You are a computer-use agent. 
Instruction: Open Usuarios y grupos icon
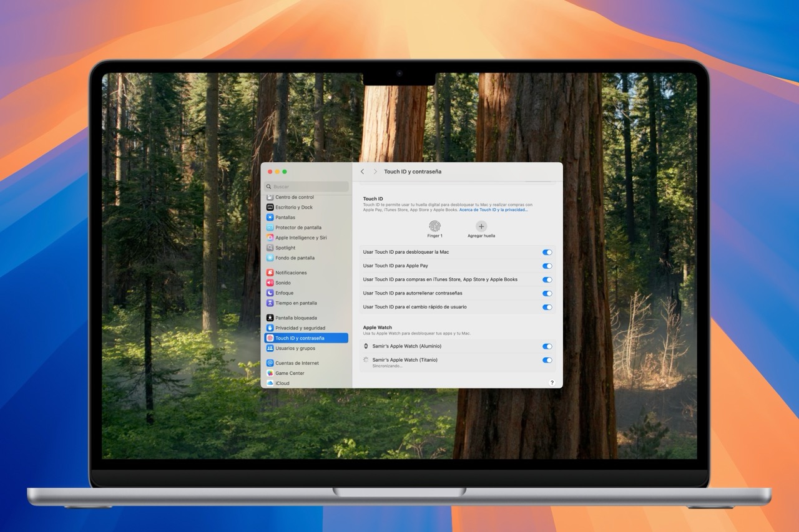click(x=270, y=348)
